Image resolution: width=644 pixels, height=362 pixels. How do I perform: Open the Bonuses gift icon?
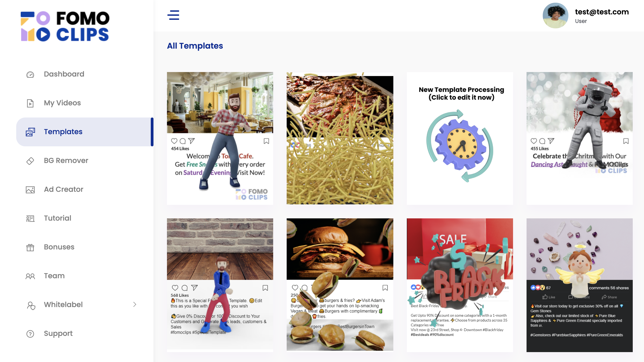(x=30, y=247)
